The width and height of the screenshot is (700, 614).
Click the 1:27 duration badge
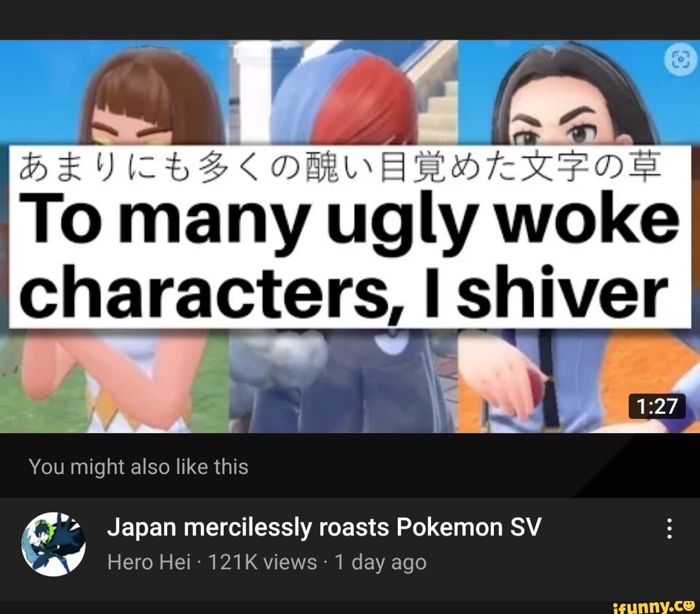[x=657, y=407]
